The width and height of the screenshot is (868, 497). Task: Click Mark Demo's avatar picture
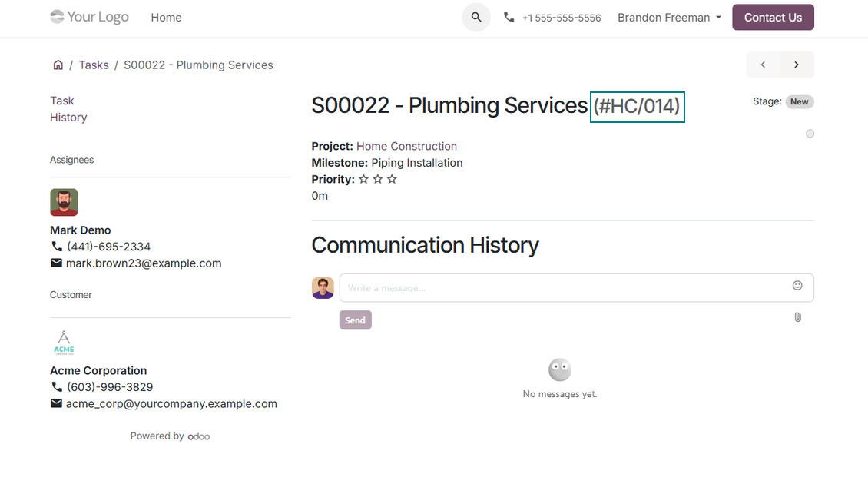coord(64,202)
